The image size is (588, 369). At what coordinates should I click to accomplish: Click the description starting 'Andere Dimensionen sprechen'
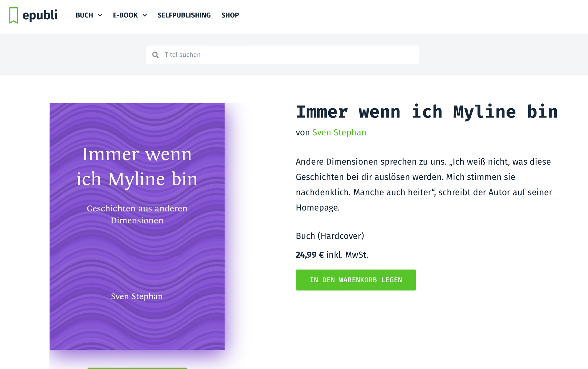424,184
